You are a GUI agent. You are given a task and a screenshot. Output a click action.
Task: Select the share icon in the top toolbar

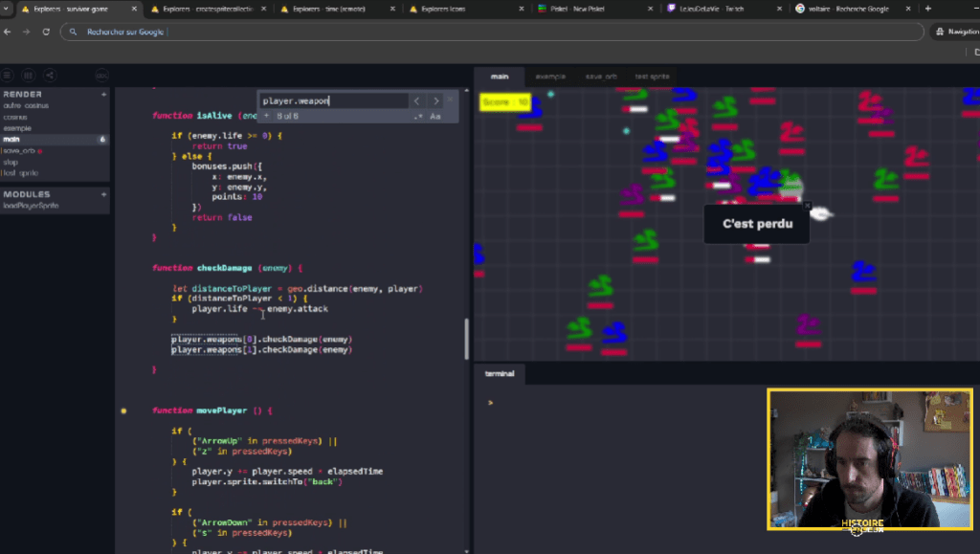click(x=49, y=75)
